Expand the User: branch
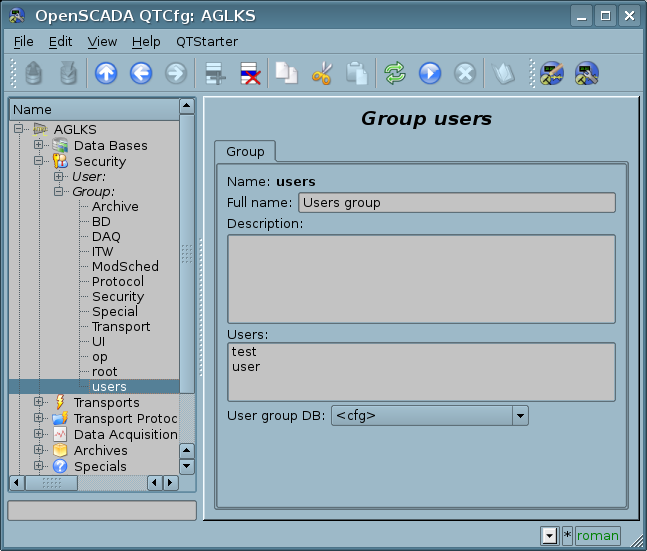 (x=59, y=176)
